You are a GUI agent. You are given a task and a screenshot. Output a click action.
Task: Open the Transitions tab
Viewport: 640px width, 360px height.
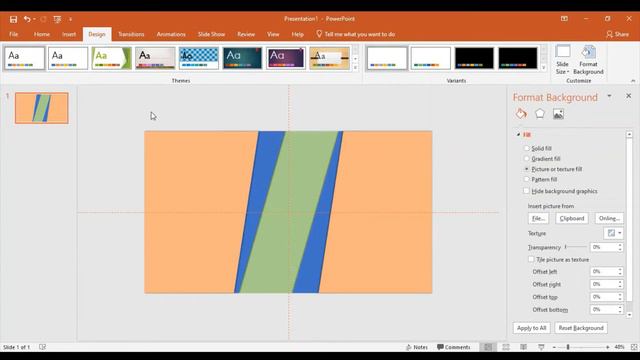pyautogui.click(x=131, y=34)
